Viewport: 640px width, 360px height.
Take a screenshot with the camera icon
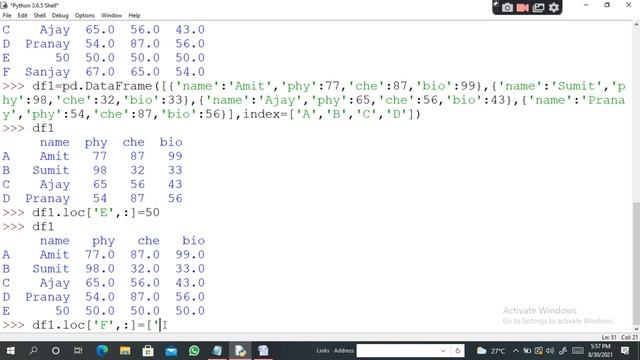point(507,7)
